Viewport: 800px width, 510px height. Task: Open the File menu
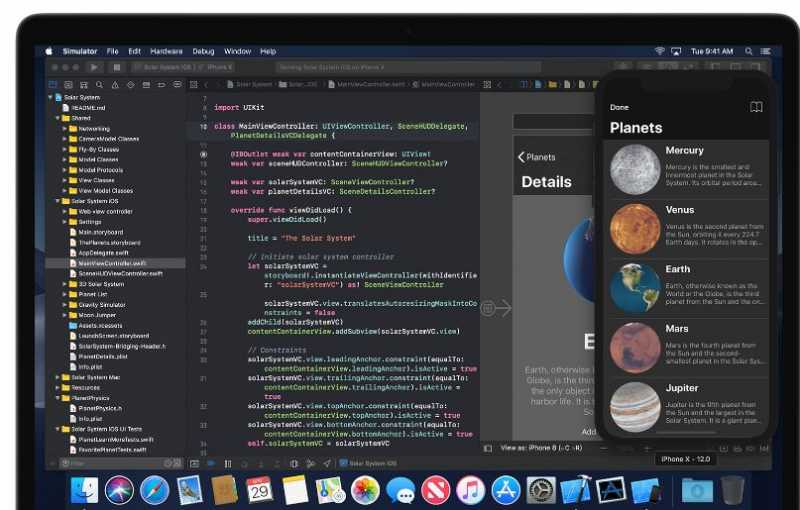pos(112,51)
